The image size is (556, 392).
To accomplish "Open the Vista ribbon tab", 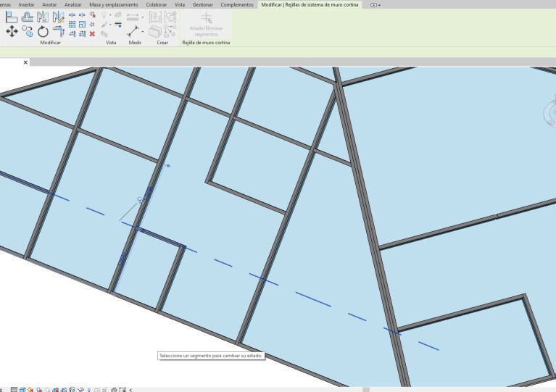I will pos(180,4).
